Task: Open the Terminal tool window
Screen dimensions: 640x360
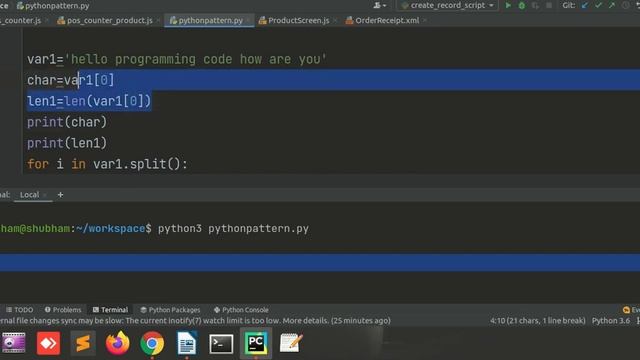Action: tap(110, 310)
